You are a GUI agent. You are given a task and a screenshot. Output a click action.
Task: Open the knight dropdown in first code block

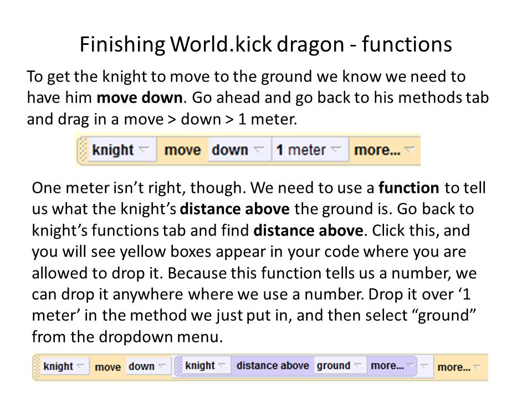[x=120, y=150]
